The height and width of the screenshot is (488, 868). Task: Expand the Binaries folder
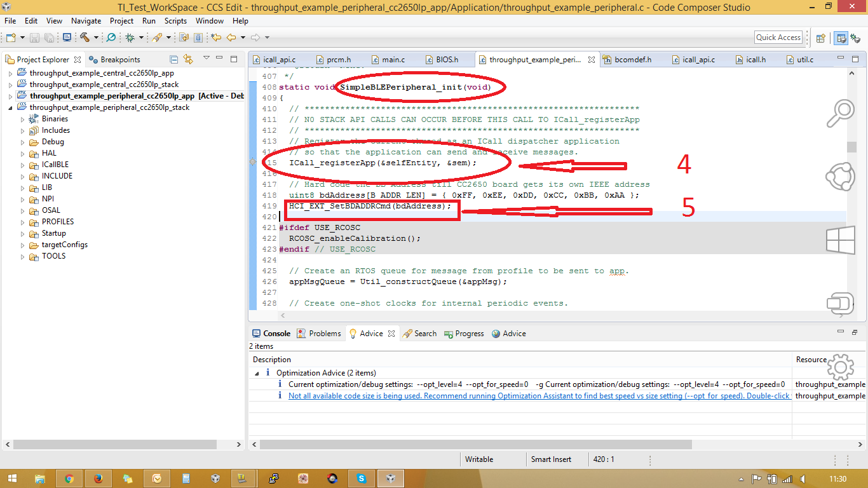tap(22, 119)
